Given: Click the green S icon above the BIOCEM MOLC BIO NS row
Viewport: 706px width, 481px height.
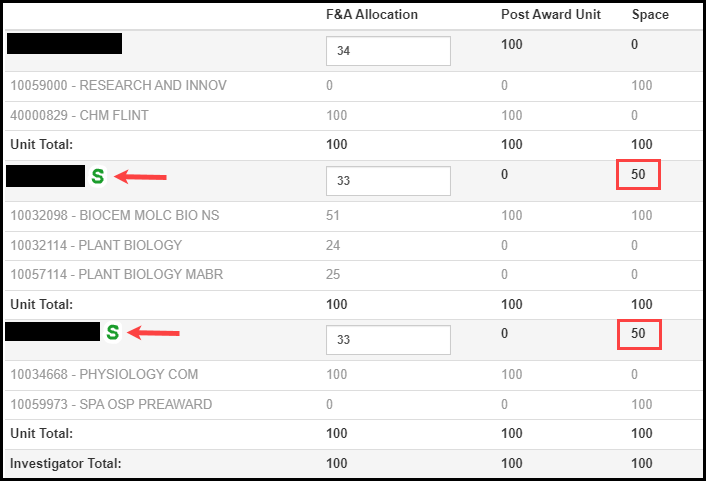Looking at the screenshot, I should coord(98,176).
